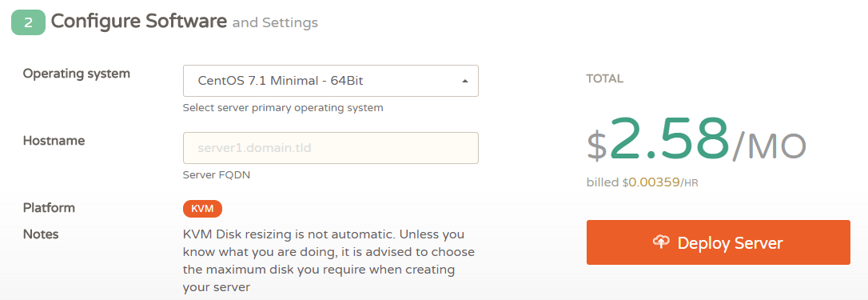Click the 'and Settings' subtitle text
Screen dimensions: 868x300
pos(275,22)
